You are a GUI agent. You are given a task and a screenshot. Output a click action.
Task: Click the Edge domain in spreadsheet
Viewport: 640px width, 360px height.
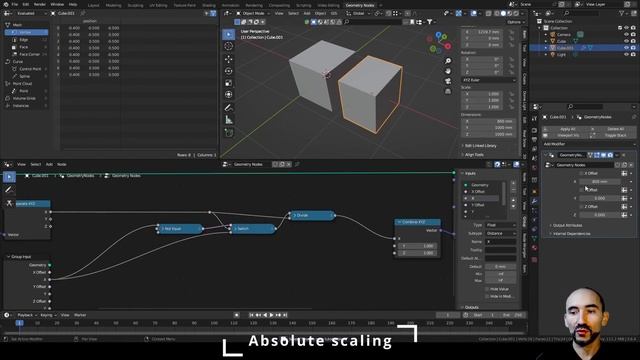click(x=26, y=40)
